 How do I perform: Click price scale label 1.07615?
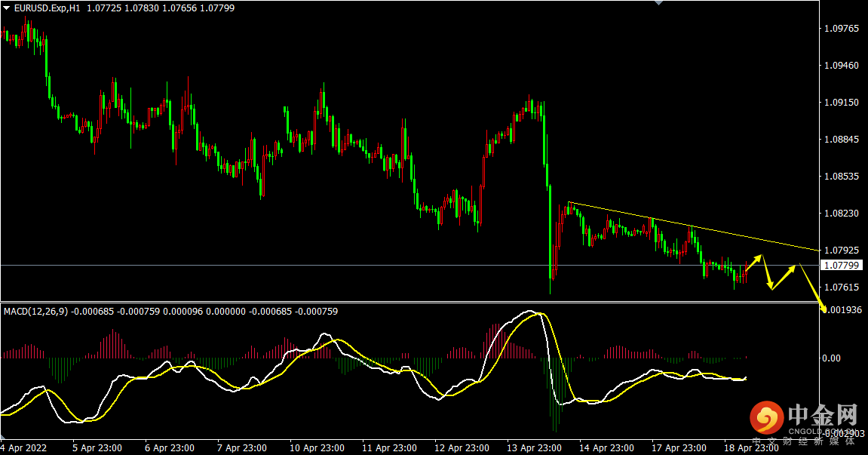[842, 287]
